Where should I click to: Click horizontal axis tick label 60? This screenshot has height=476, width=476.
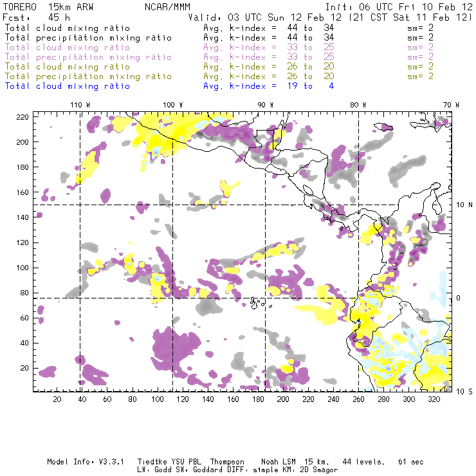click(x=107, y=399)
